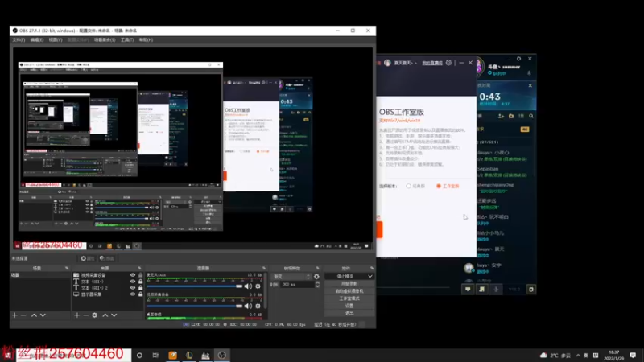Add a new source with the plus icon in Sources panel
644x362 pixels.
[76, 315]
